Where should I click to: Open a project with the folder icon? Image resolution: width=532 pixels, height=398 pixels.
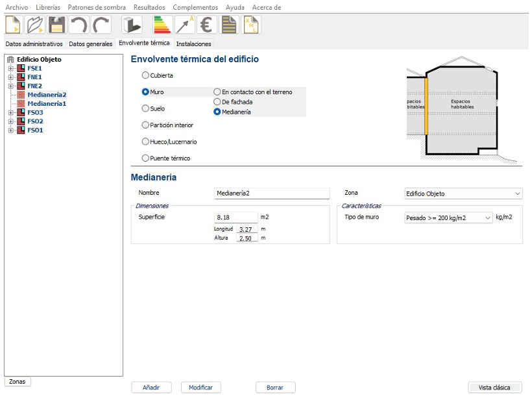point(35,25)
